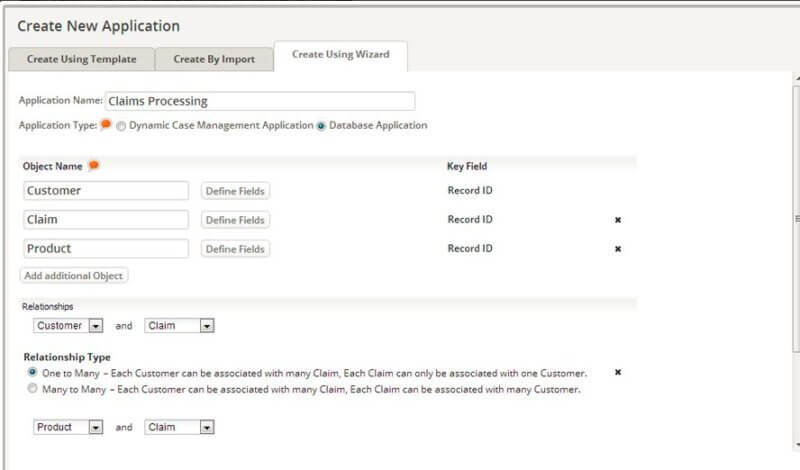Remove the Product object row
800x470 pixels.
pos(618,249)
